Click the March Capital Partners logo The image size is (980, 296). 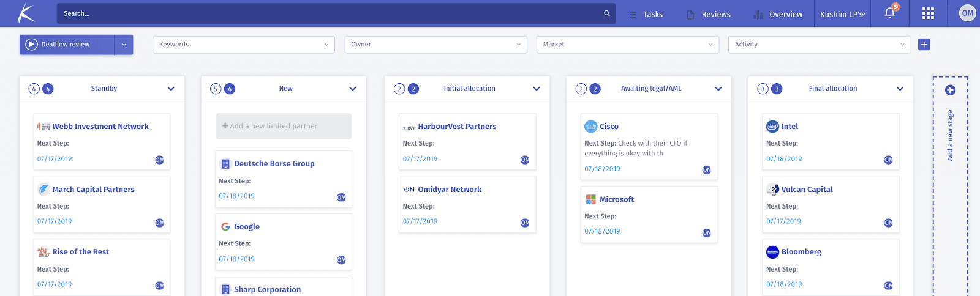43,189
